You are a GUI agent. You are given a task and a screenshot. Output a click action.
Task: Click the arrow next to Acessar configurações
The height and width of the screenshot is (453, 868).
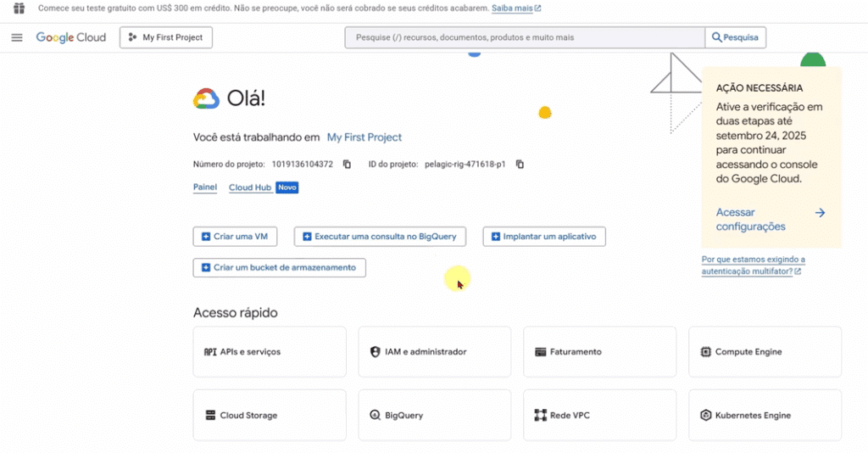pyautogui.click(x=820, y=213)
